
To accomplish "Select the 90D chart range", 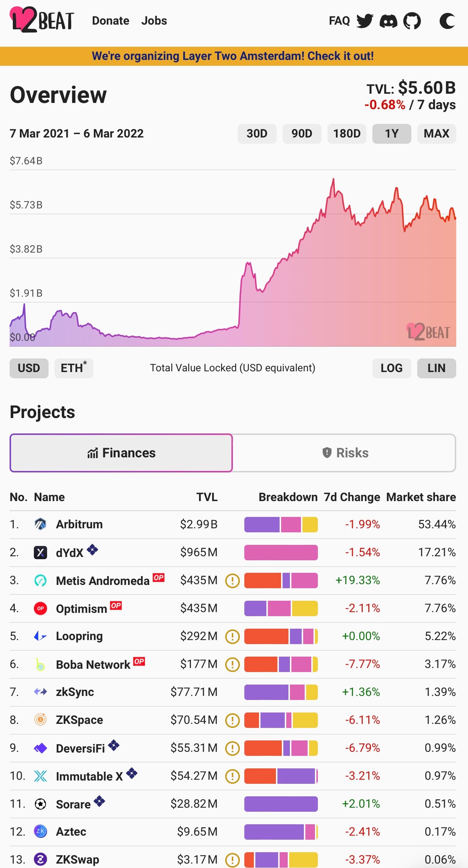I will (x=302, y=133).
